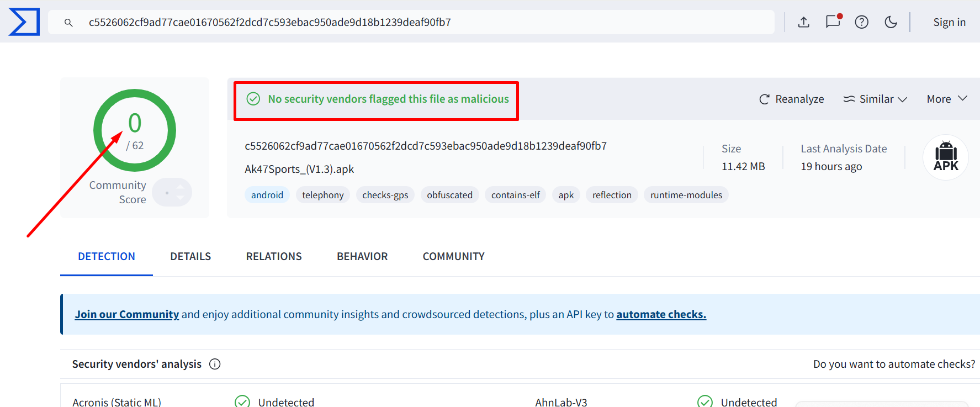980x407 pixels.
Task: Open the notifications chat icon
Action: tap(833, 21)
